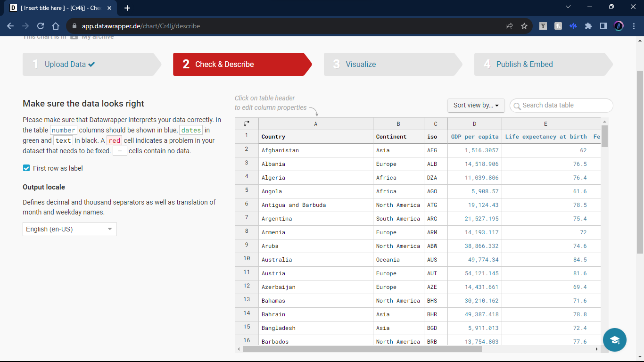Expand the English (en-US) locale dropdown
Image resolution: width=644 pixels, height=362 pixels.
click(70, 229)
